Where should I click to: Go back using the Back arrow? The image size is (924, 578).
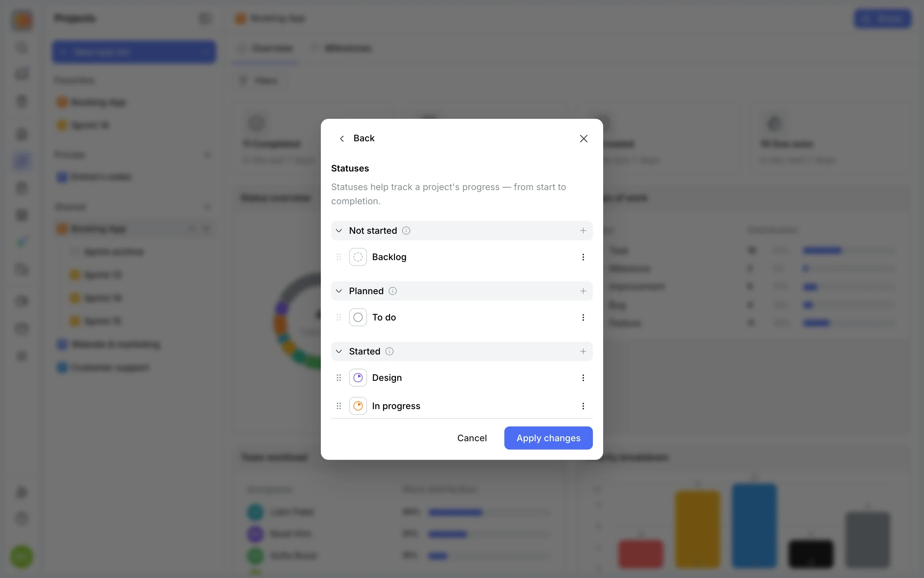(342, 138)
